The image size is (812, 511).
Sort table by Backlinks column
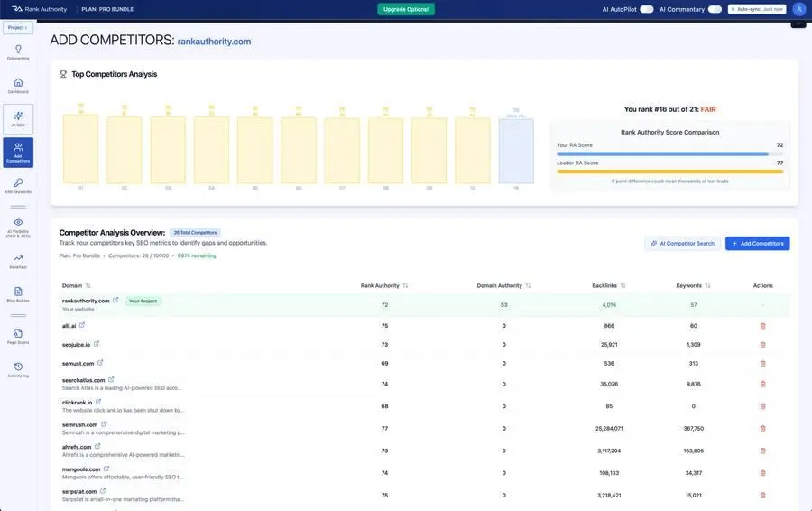(623, 285)
